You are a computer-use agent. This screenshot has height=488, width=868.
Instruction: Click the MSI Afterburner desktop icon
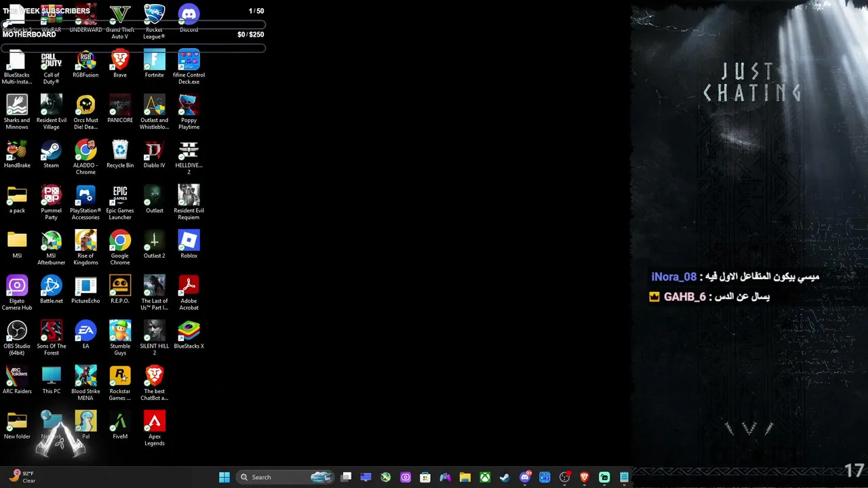(x=52, y=248)
